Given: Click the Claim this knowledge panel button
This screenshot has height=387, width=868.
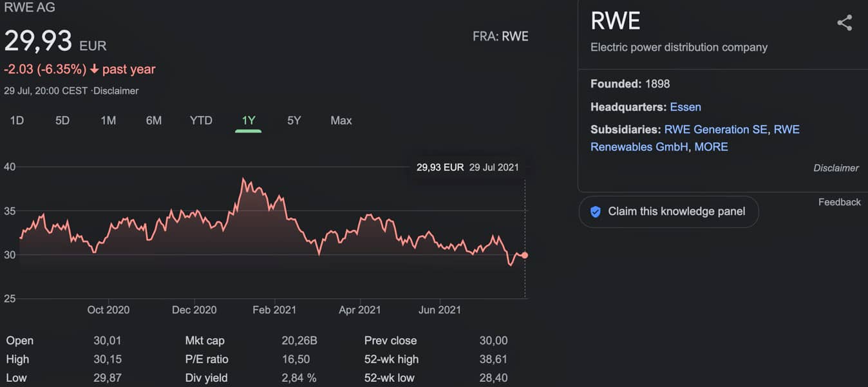Looking at the screenshot, I should pos(668,212).
